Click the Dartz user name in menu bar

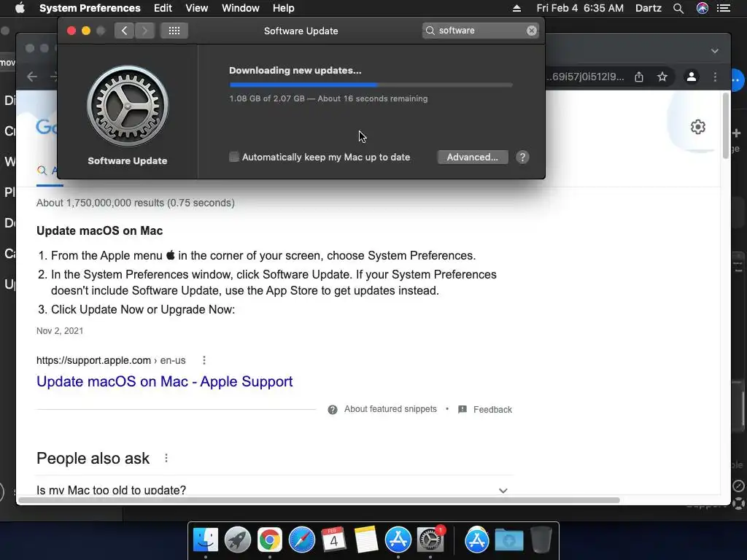(x=649, y=8)
